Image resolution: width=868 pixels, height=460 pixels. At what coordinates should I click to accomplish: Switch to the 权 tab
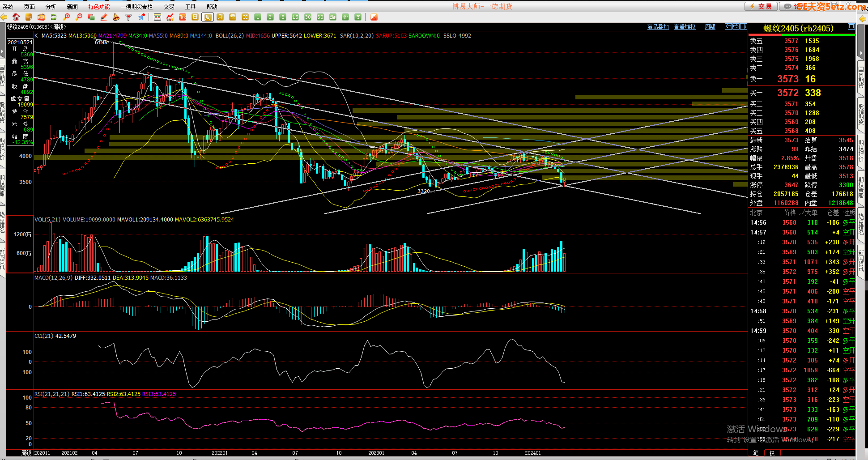click(772, 453)
